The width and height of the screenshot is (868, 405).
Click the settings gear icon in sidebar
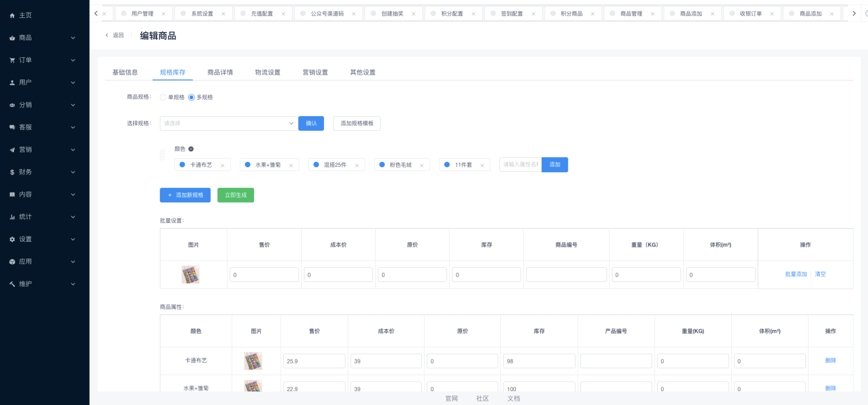pos(12,239)
